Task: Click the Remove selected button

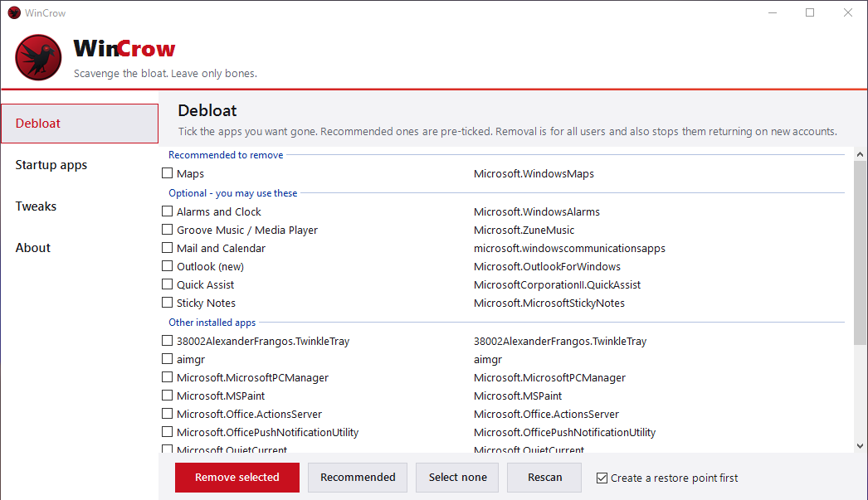Action: [237, 478]
